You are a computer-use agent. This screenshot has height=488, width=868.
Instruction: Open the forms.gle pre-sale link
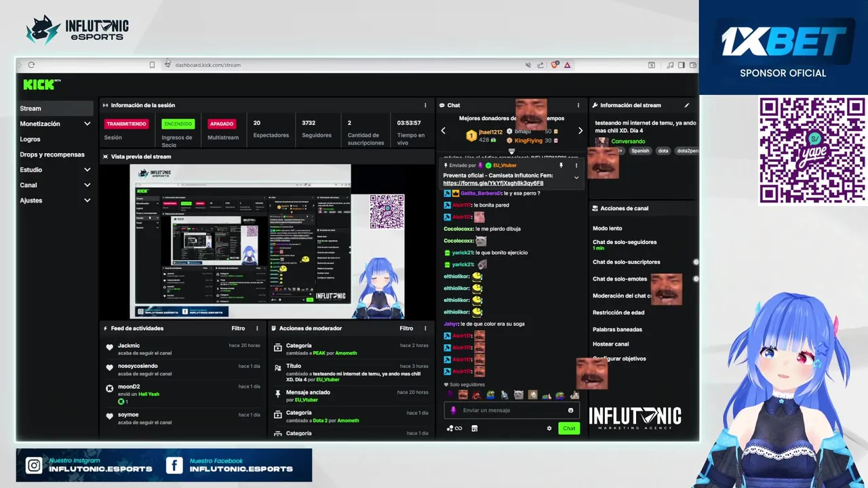point(493,183)
